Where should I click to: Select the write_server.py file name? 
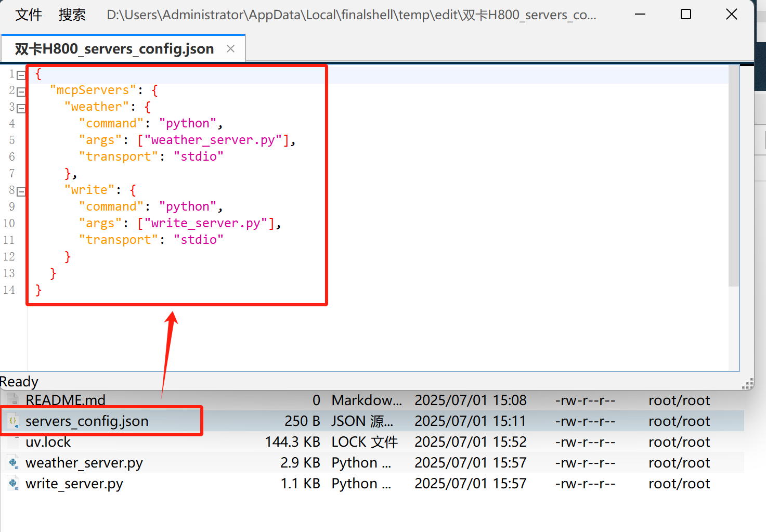click(x=74, y=484)
